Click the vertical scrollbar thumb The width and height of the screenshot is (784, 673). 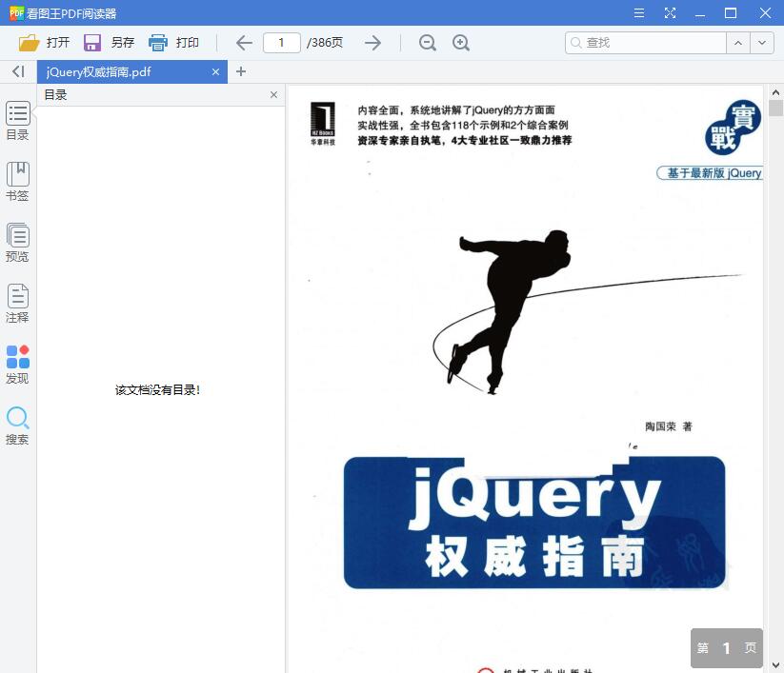pos(775,108)
